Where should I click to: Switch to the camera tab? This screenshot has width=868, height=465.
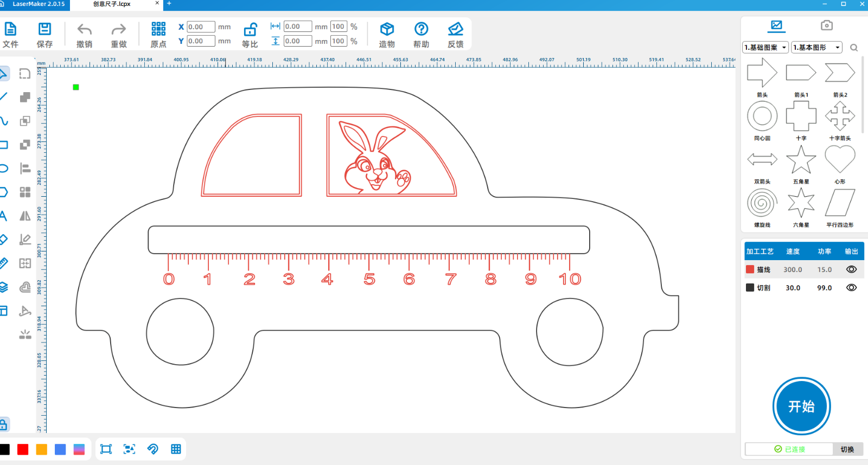click(x=826, y=25)
